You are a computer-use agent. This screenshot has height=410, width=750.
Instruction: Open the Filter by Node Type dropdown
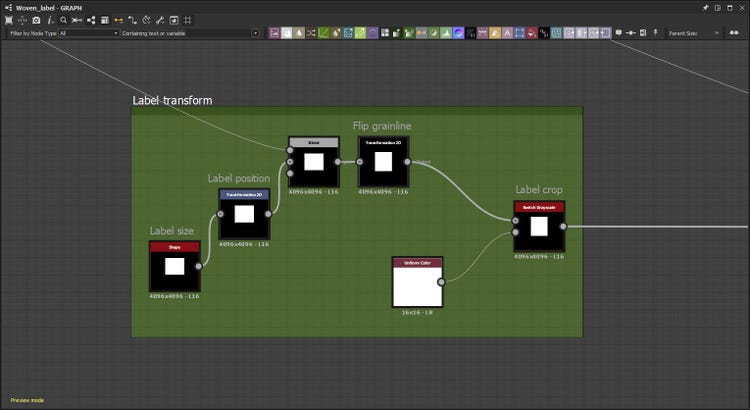(87, 33)
